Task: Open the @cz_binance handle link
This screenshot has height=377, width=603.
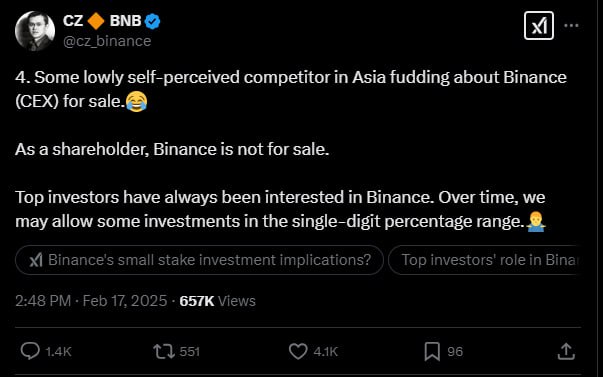Action: pyautogui.click(x=107, y=41)
